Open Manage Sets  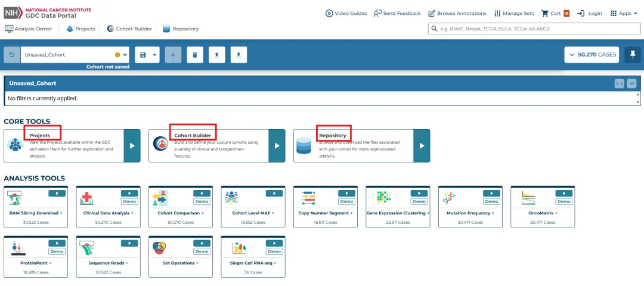[514, 13]
